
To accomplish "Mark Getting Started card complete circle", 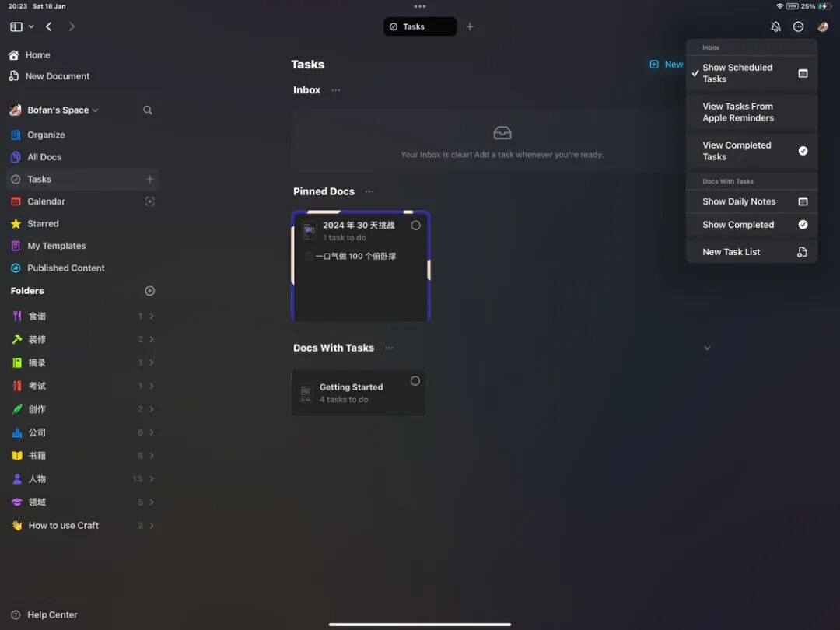I will (x=415, y=381).
